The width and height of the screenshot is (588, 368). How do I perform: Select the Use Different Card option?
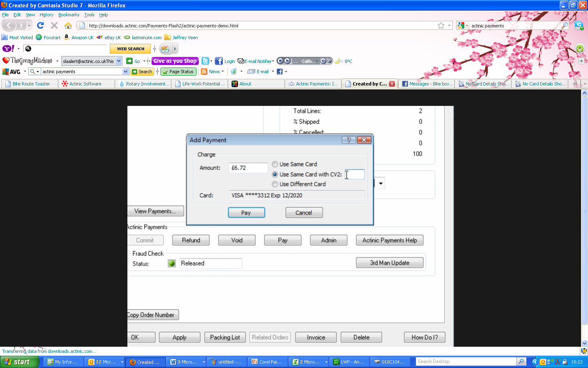(275, 184)
